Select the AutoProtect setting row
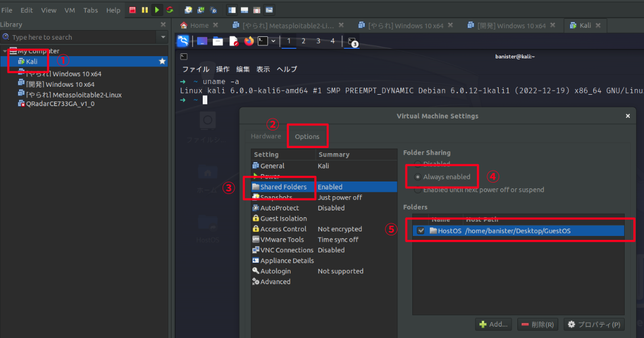This screenshot has width=644, height=338. click(x=324, y=208)
